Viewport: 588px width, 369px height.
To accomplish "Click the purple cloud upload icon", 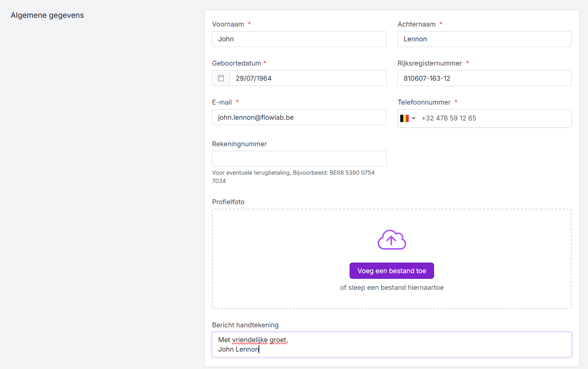I will (x=392, y=240).
